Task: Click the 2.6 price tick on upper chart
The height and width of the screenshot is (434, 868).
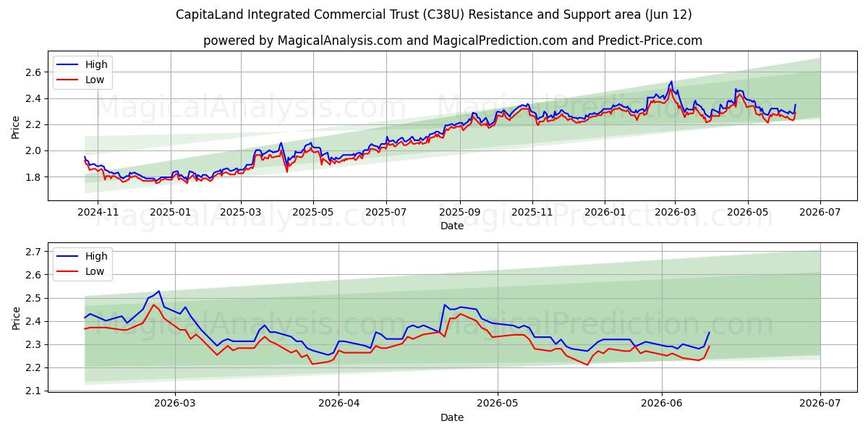Action: tap(34, 72)
